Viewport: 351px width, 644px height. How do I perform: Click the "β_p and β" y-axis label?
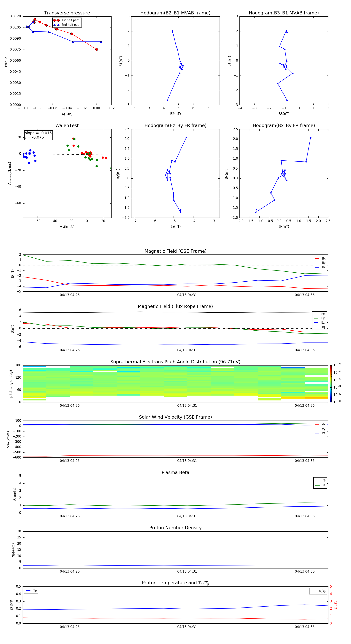(14, 494)
